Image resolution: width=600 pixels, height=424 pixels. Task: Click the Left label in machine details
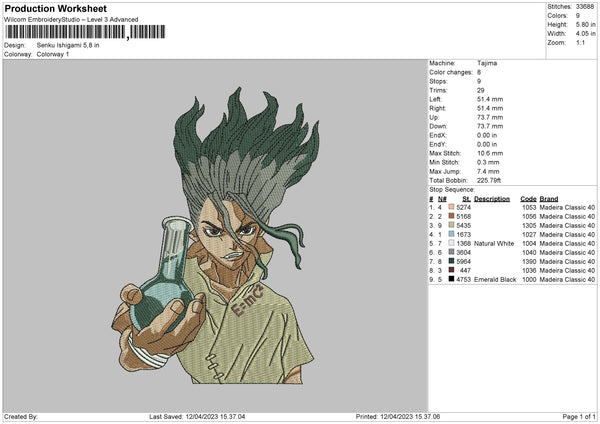pos(434,99)
